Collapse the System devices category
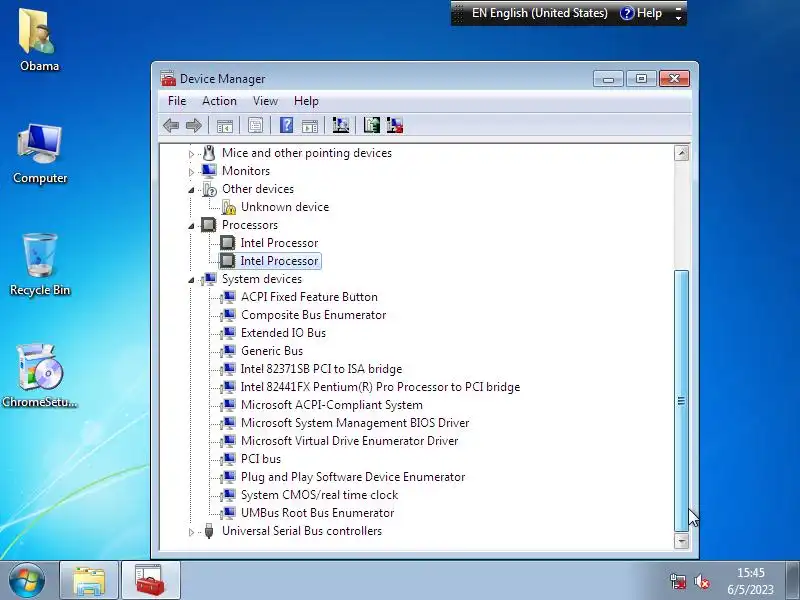This screenshot has height=600, width=800. 191,280
